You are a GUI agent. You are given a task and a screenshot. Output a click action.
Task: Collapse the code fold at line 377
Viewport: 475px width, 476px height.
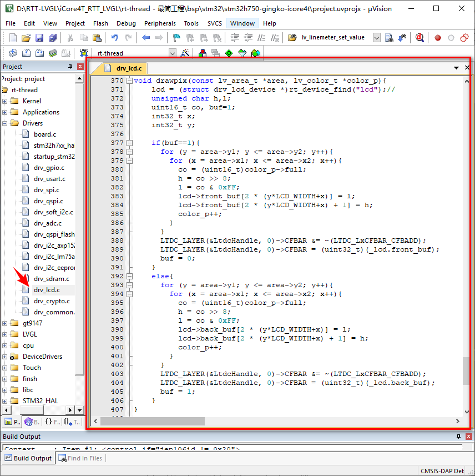[129, 143]
